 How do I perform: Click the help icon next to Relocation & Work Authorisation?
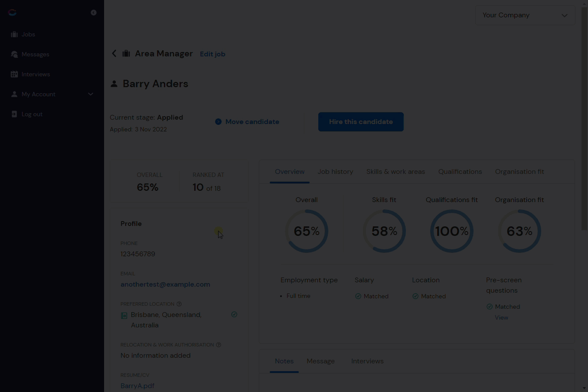(x=219, y=345)
